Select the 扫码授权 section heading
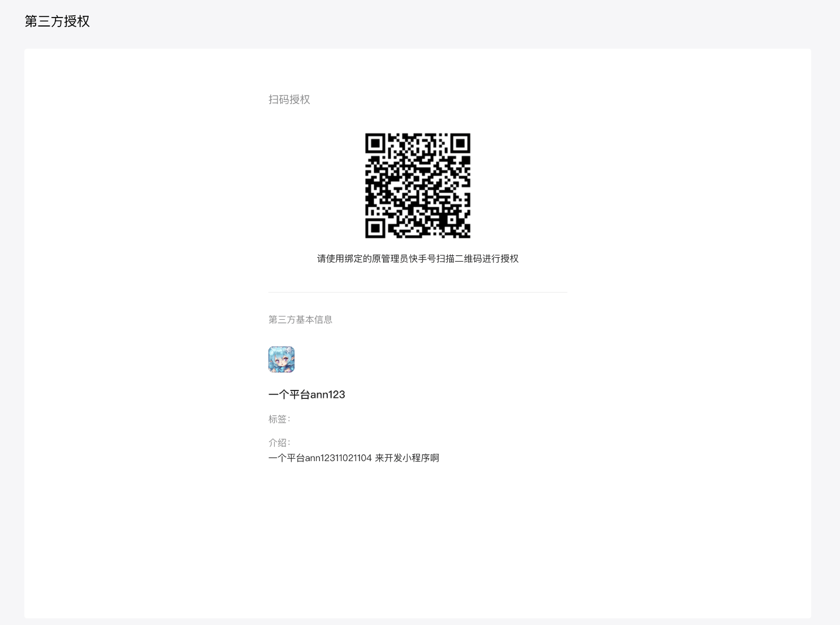 tap(289, 99)
